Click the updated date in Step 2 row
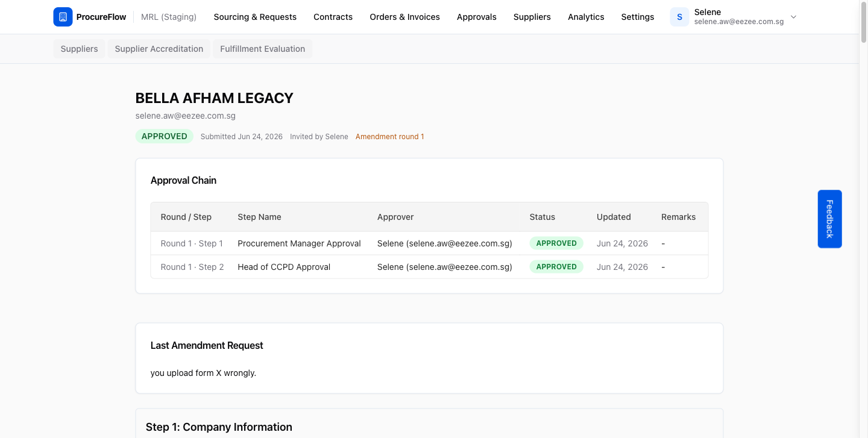 coord(622,267)
